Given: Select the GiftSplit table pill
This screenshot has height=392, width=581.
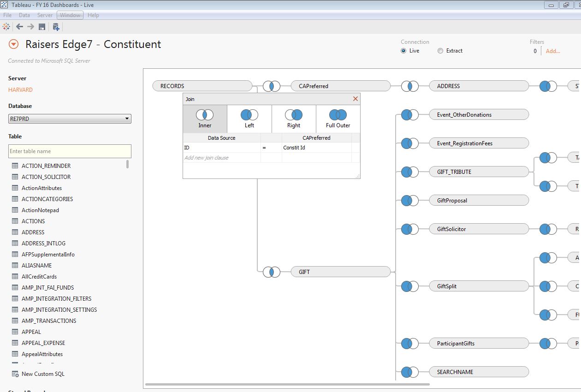Looking at the screenshot, I should pyautogui.click(x=479, y=286).
